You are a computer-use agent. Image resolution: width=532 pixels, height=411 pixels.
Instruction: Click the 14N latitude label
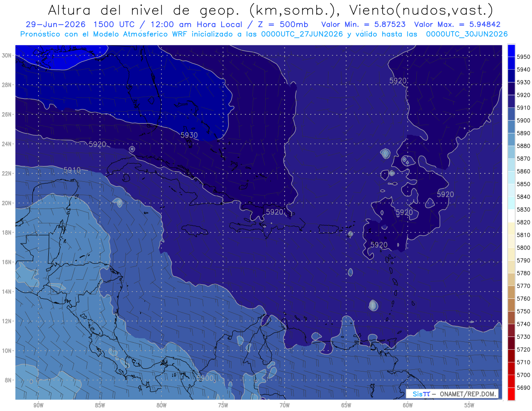point(7,292)
